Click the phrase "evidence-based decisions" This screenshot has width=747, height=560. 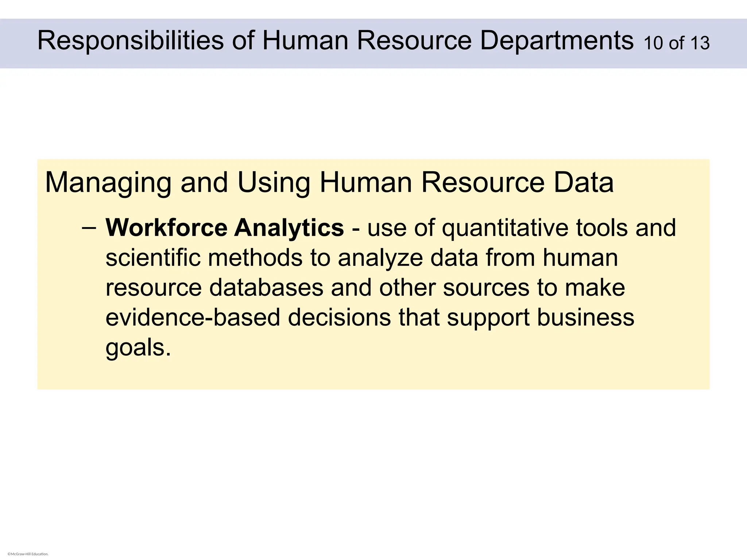248,317
